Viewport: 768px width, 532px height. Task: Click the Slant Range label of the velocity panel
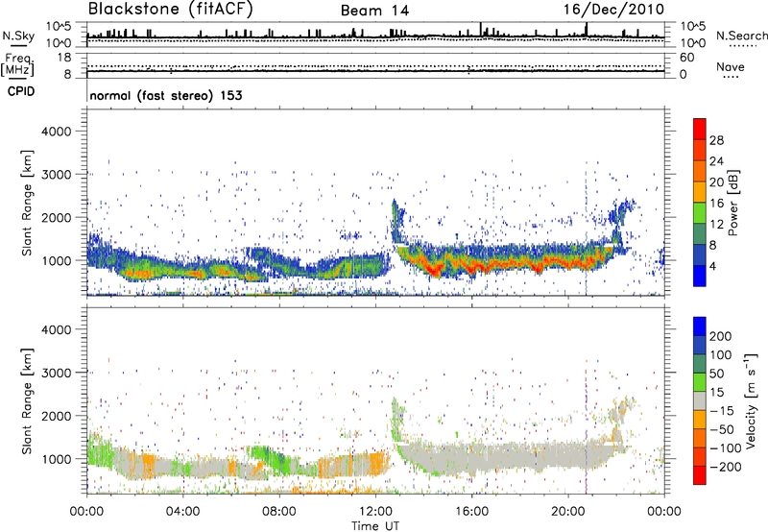click(x=27, y=400)
